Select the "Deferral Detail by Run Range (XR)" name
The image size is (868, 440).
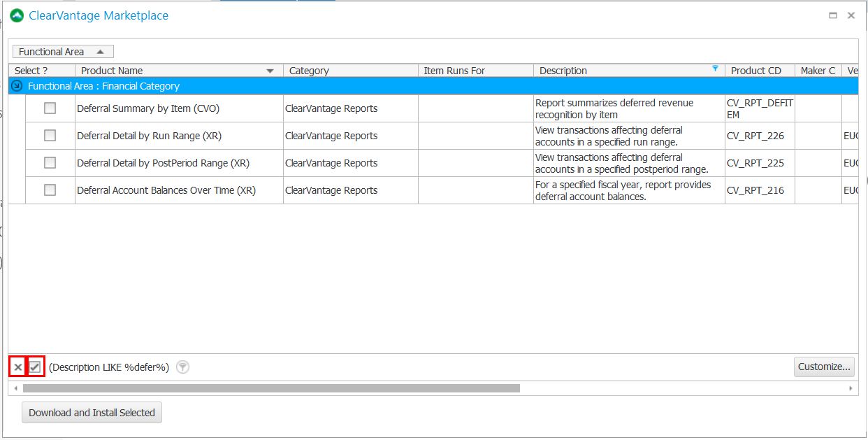150,136
